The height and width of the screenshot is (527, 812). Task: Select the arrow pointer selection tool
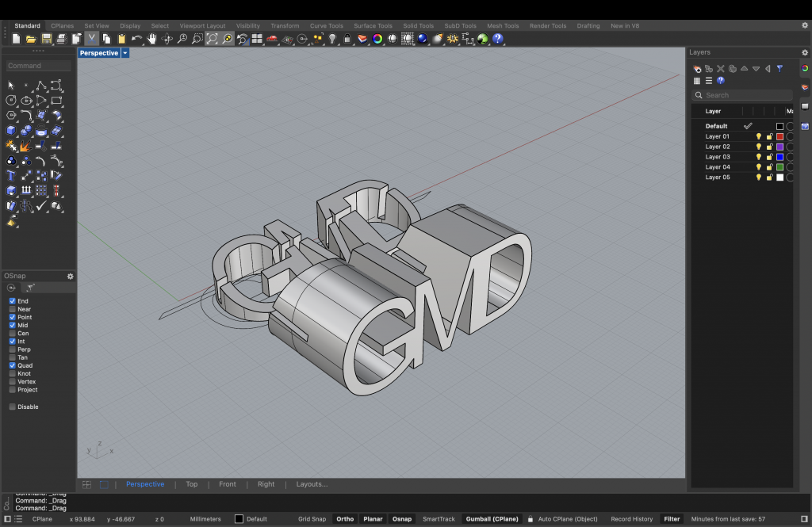click(x=11, y=86)
